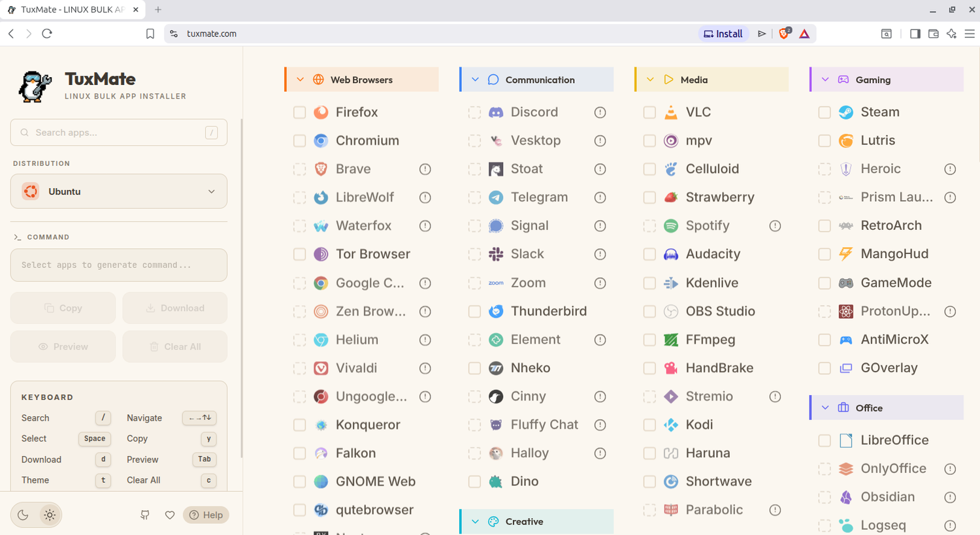This screenshot has height=535, width=980.
Task: Click the Tor Browser onion icon
Action: pos(321,254)
